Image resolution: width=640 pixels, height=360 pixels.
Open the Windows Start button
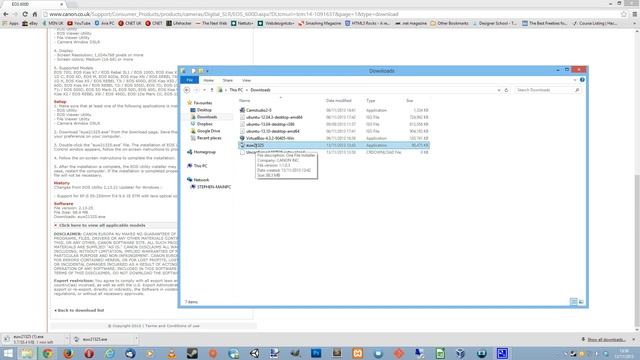(x=8, y=353)
